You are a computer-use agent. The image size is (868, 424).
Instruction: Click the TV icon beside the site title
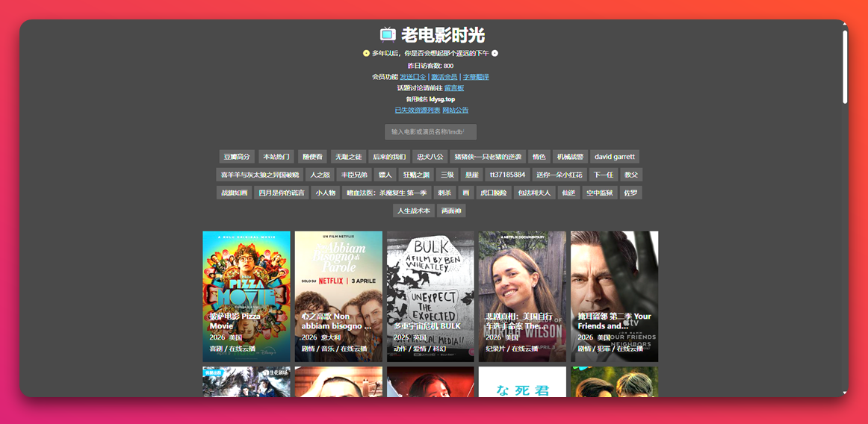[x=388, y=35]
